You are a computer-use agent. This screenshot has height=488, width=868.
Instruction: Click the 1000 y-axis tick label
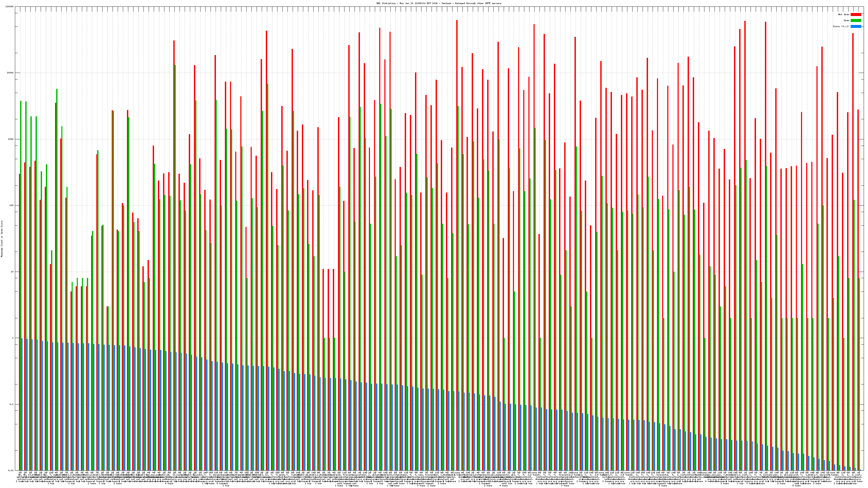pyautogui.click(x=11, y=139)
